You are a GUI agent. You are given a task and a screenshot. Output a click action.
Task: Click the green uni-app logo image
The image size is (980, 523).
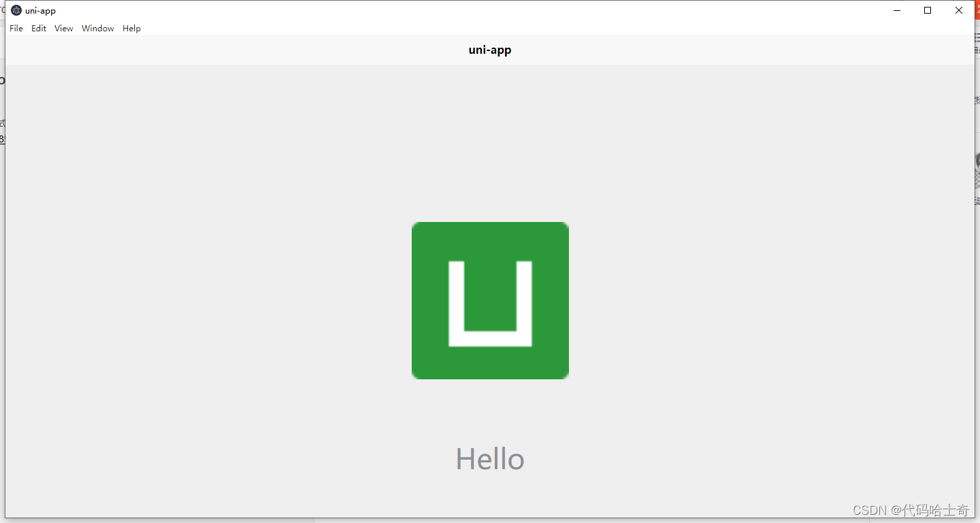490,300
